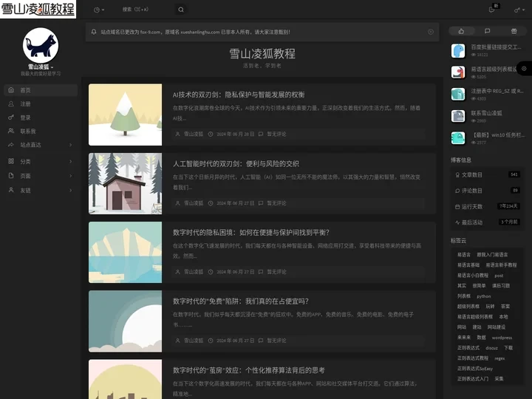Click the 注册 user icon
Screen dimensions: 532x399
coord(11,103)
